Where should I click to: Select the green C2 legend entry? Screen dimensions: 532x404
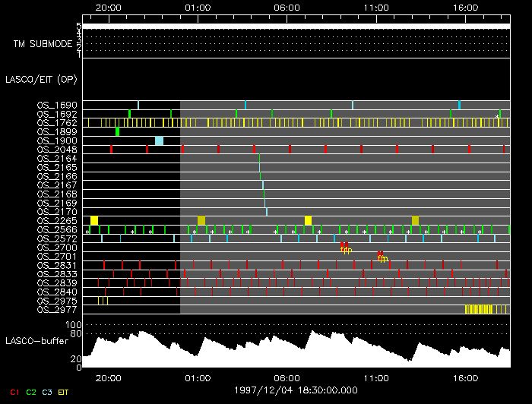click(x=31, y=392)
